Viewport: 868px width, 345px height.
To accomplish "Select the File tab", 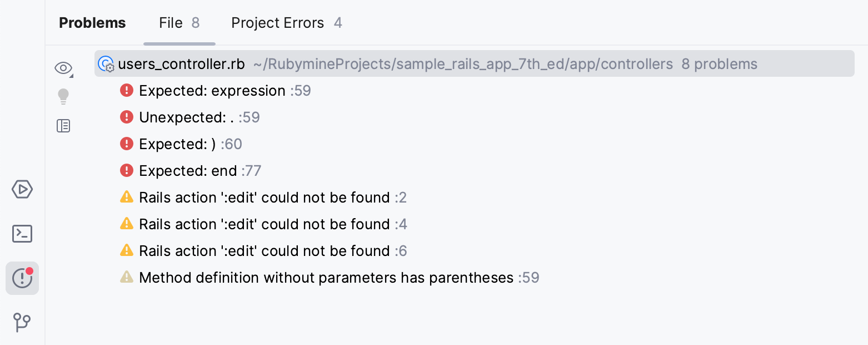I will pos(169,22).
